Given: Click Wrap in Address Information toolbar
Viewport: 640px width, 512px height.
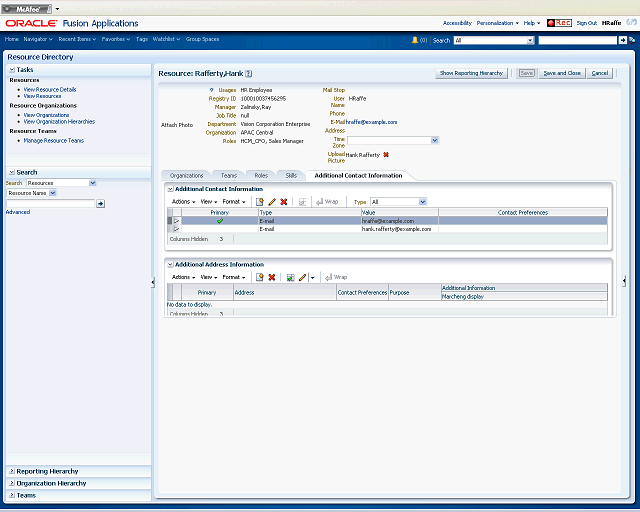Looking at the screenshot, I should point(336,277).
